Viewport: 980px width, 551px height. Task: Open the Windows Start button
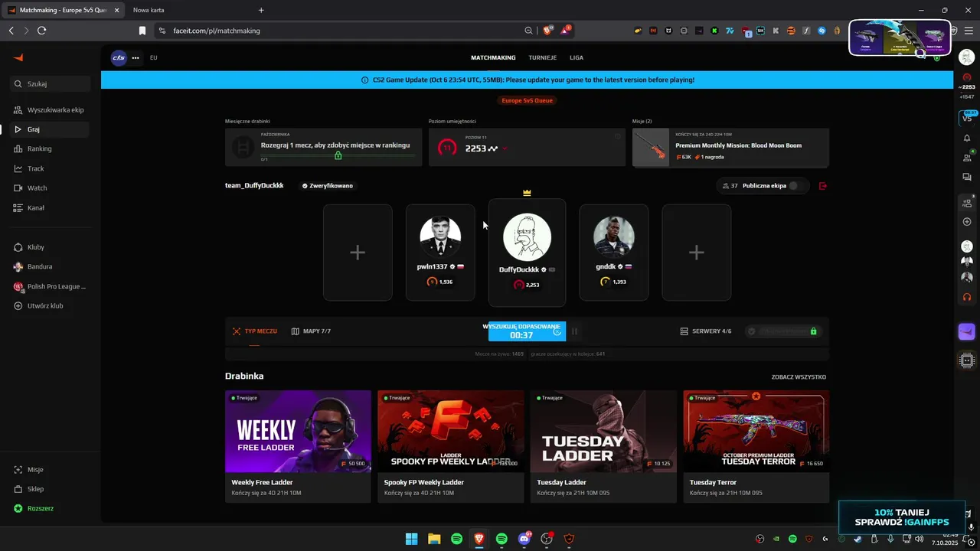point(411,539)
